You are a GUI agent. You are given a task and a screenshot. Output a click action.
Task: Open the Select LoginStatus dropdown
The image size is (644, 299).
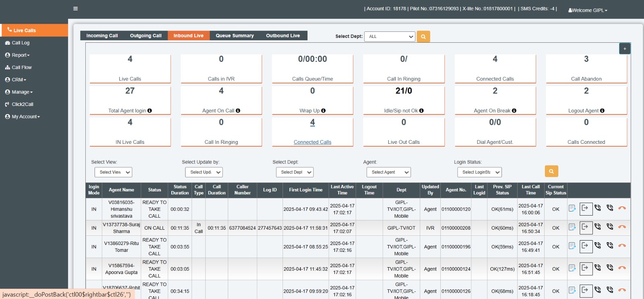tap(479, 172)
